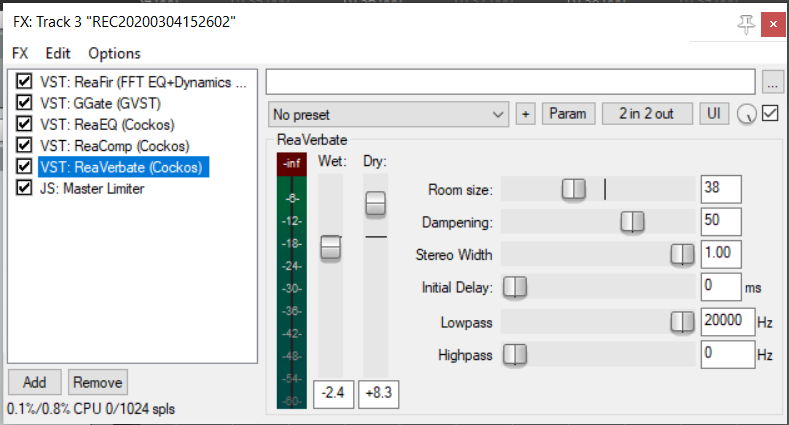The height and width of the screenshot is (425, 789).
Task: Click the Dry value field +8.3
Action: click(378, 394)
